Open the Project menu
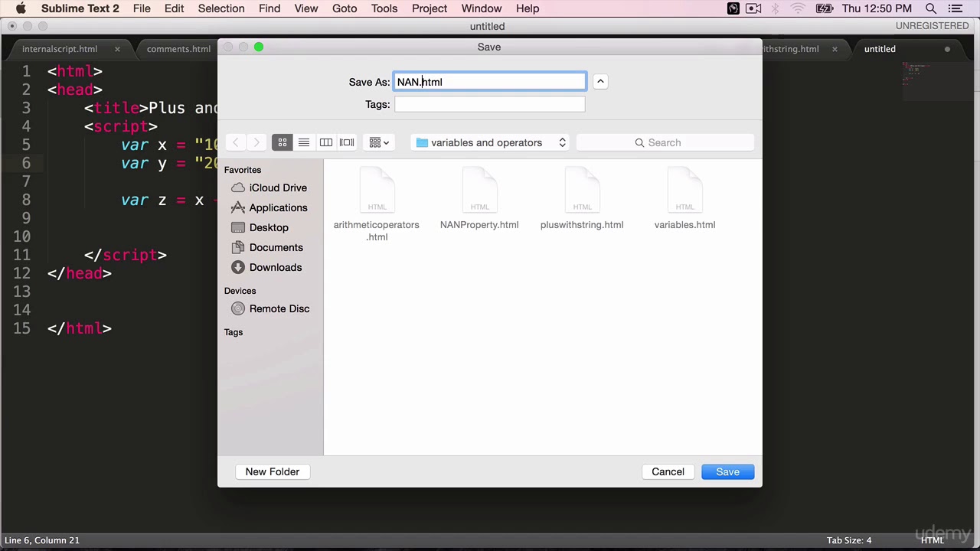The width and height of the screenshot is (980, 551). [430, 8]
